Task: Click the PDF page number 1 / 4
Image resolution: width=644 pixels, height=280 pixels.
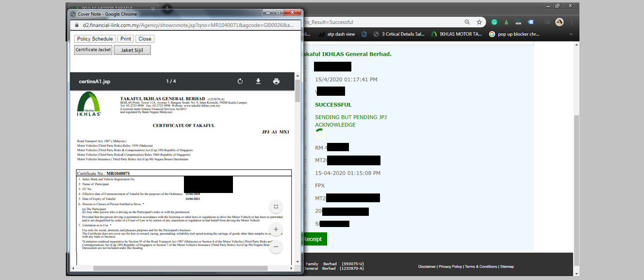Action: click(171, 81)
